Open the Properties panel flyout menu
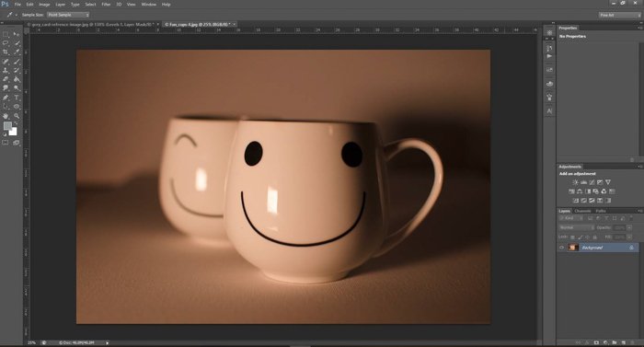Image resolution: width=644 pixels, height=347 pixels. (639, 28)
